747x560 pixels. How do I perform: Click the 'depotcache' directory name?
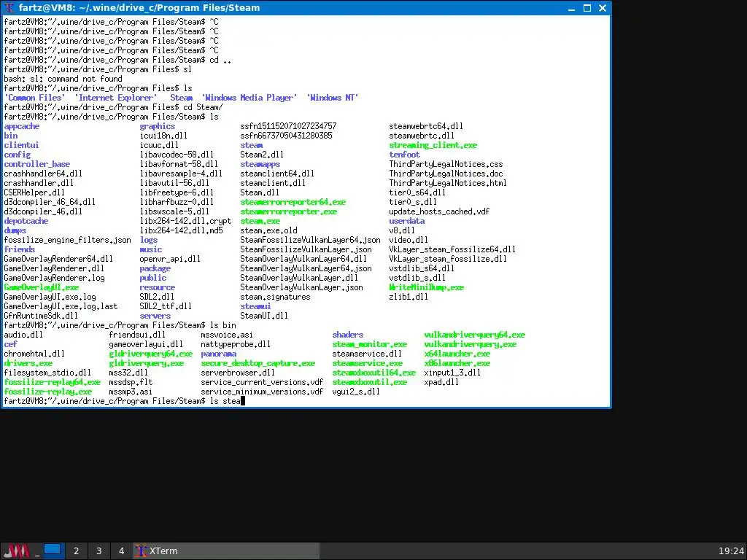pos(26,221)
